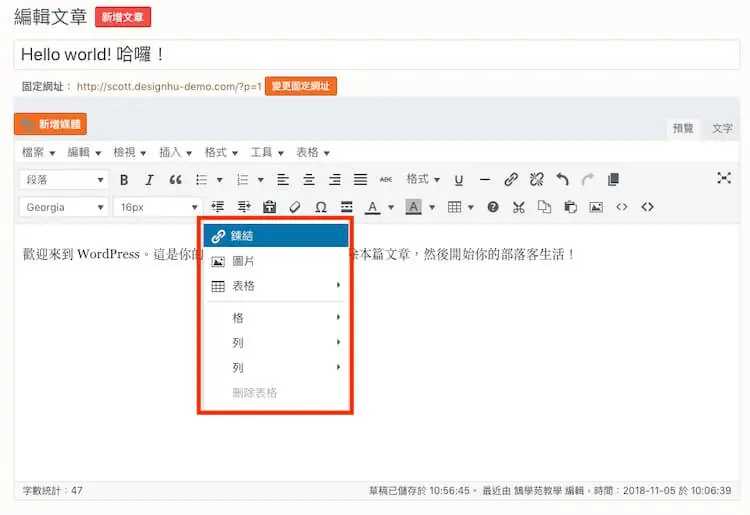Expand background color picker arrow
Image resolution: width=750 pixels, height=515 pixels.
(432, 208)
